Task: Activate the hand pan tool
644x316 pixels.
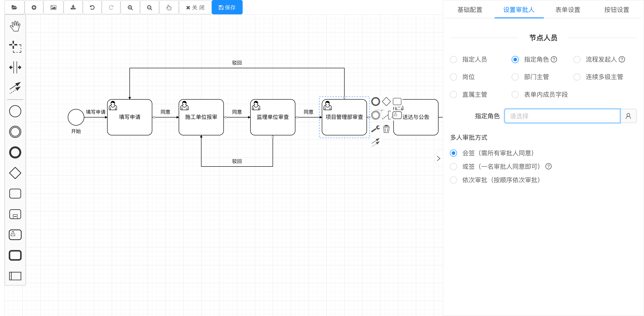Action: coord(15,26)
